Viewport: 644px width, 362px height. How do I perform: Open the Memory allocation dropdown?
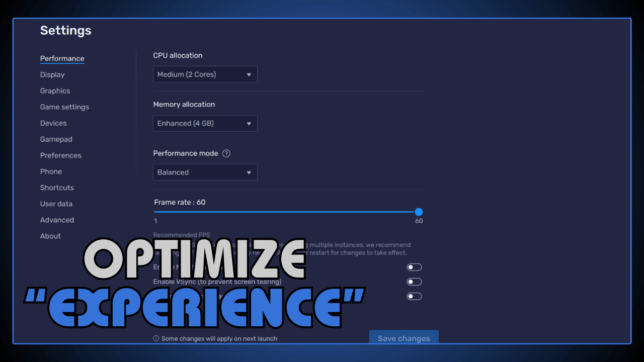[205, 123]
